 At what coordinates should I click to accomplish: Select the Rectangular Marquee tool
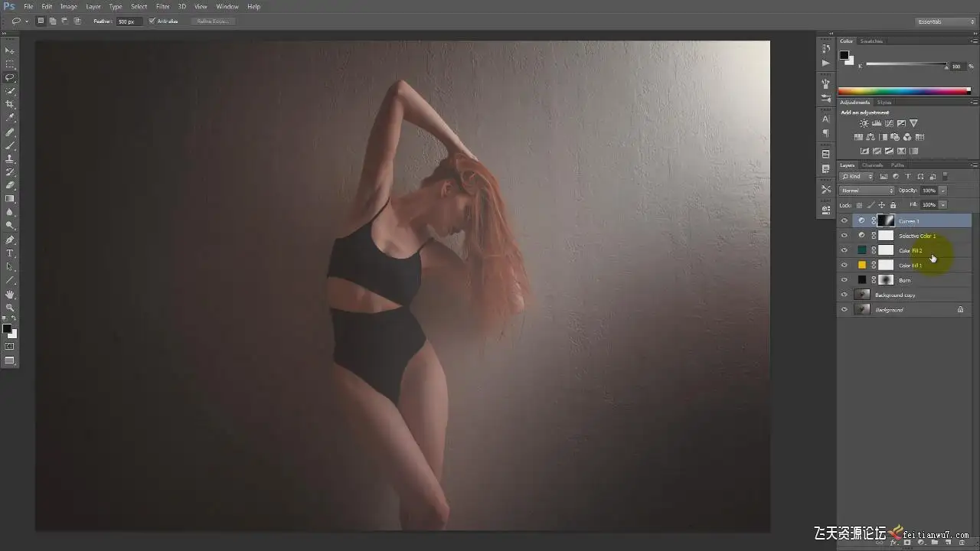[10, 64]
